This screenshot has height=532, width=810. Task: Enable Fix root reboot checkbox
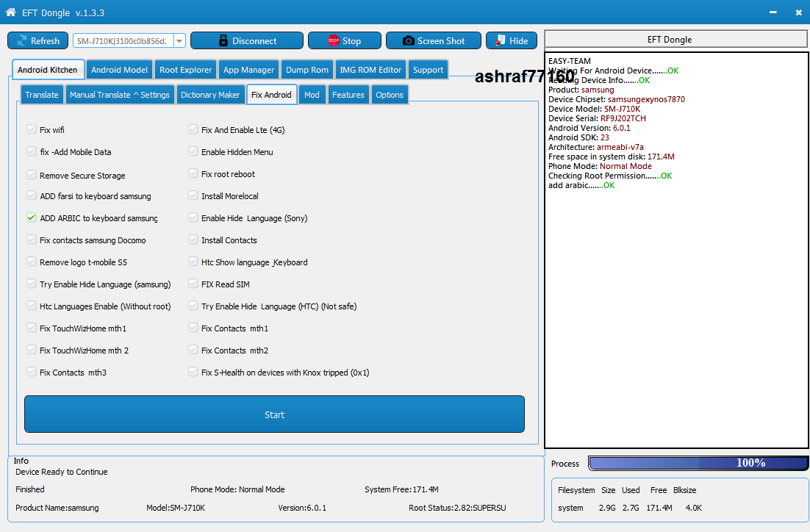pos(193,173)
